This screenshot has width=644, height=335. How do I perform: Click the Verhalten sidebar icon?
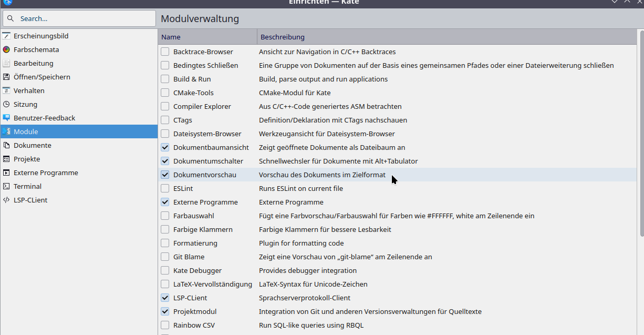point(6,90)
